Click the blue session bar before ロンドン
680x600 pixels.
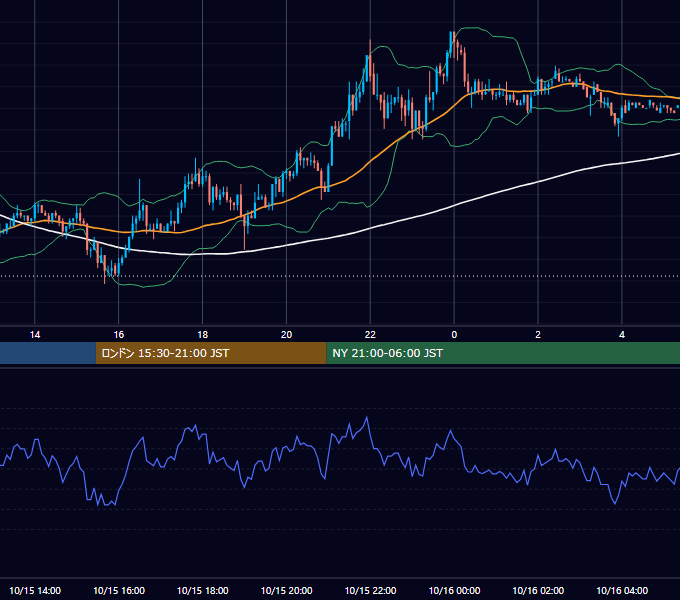[x=48, y=353]
